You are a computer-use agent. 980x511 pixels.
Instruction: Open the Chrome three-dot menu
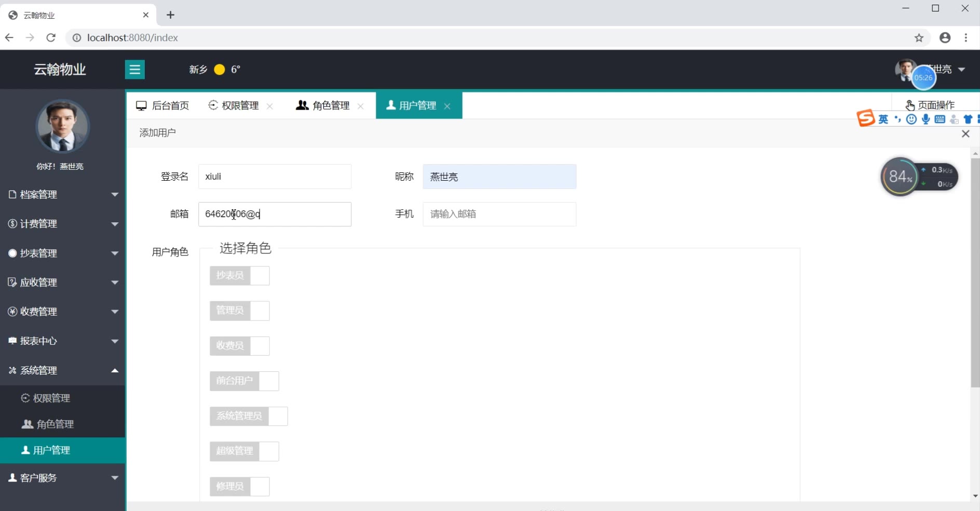966,37
